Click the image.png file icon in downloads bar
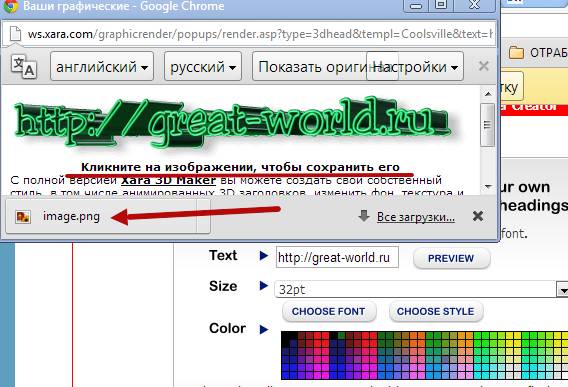This screenshot has height=387, width=568. [23, 217]
